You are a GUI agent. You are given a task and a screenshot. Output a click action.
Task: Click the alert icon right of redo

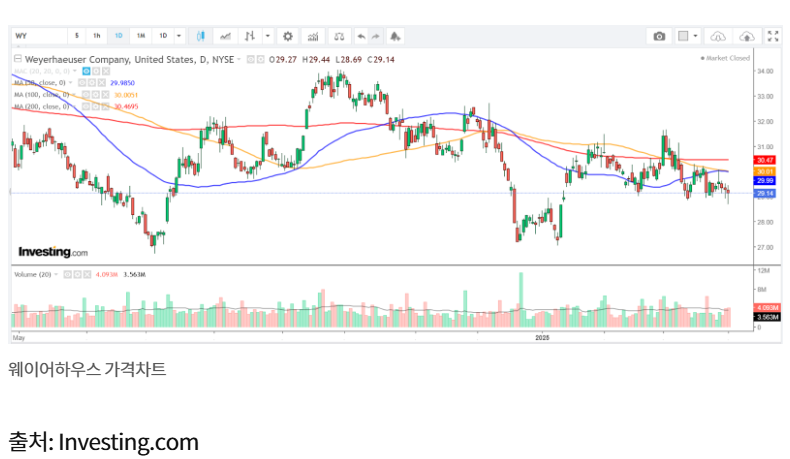[x=395, y=36]
